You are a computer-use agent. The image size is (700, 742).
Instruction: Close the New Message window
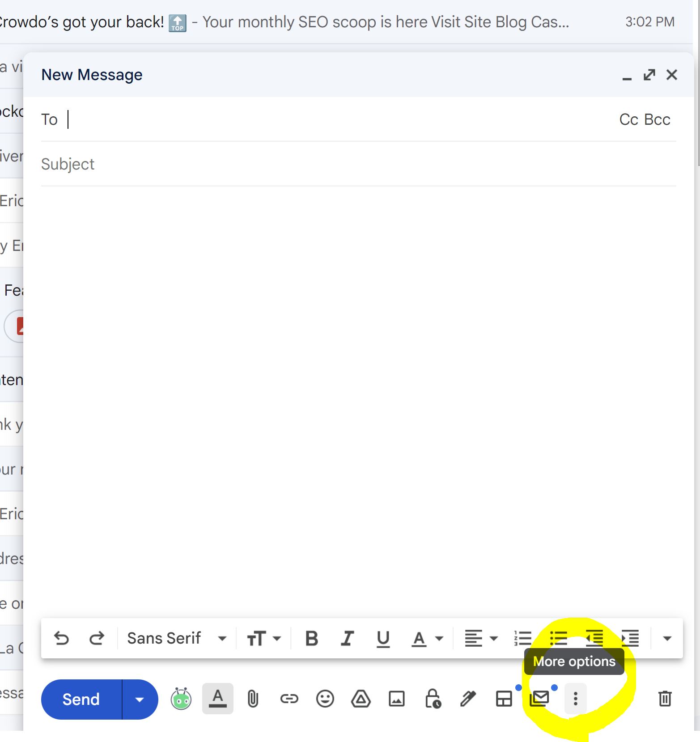pyautogui.click(x=672, y=75)
